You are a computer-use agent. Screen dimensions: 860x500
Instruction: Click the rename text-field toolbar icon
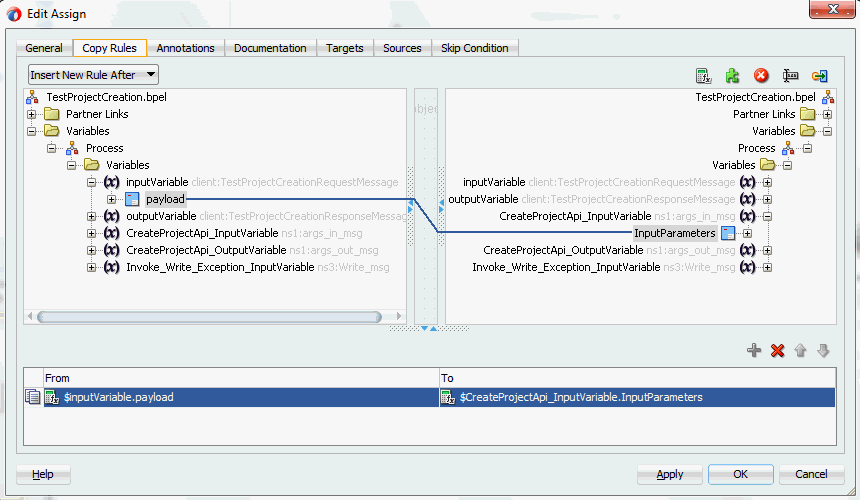[790, 76]
